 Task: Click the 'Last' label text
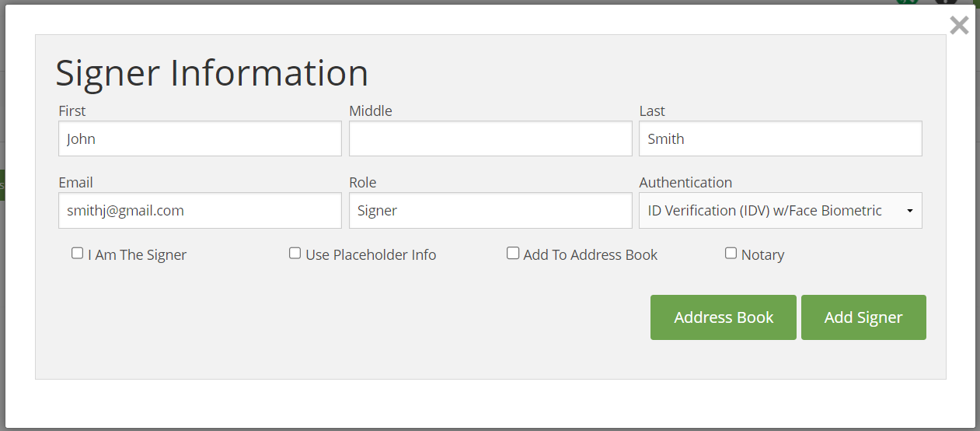[x=652, y=111]
